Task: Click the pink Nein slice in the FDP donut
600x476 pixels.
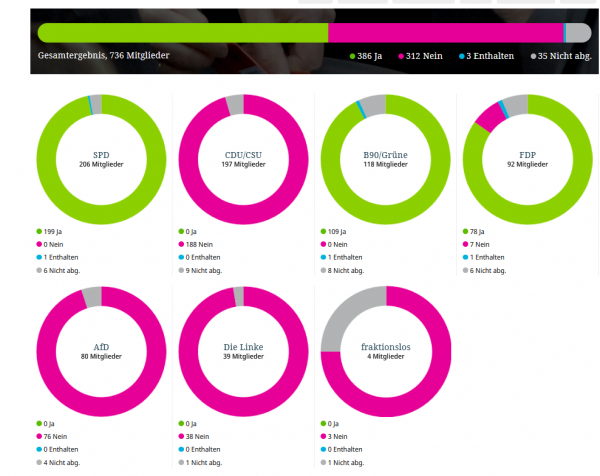Action: [489, 117]
